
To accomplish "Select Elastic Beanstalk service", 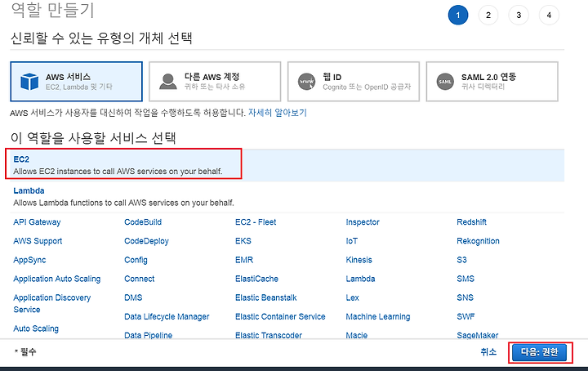I will [266, 297].
